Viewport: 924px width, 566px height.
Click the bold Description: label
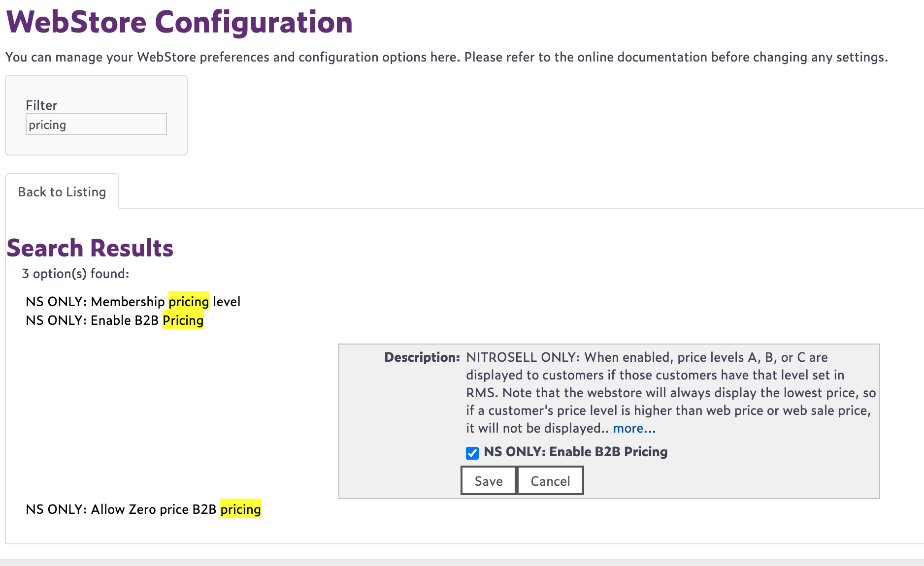(x=422, y=357)
